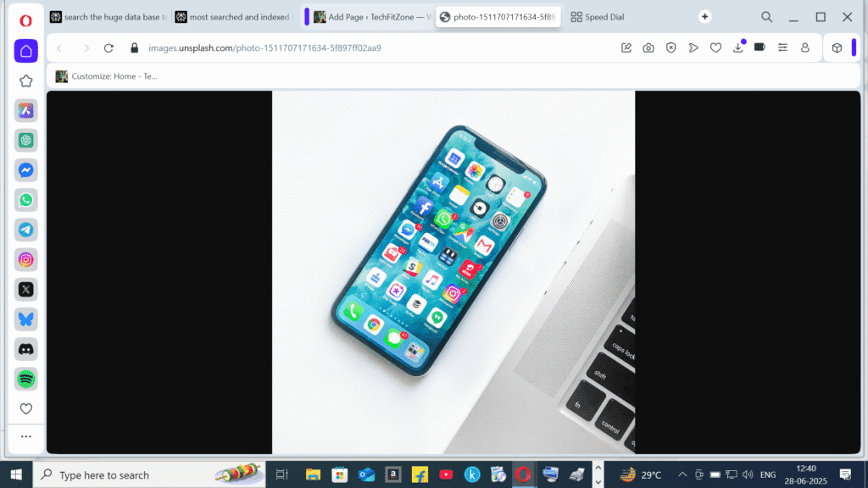The width and height of the screenshot is (868, 488).
Task: Open the Opera menu logo button
Action: click(x=25, y=21)
